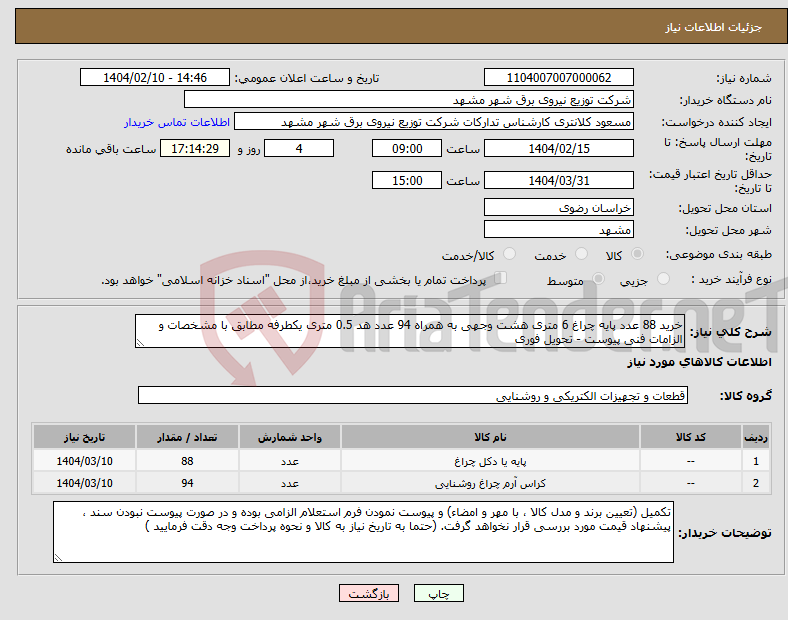The height and width of the screenshot is (620, 788).
Task: Select the خدمت radio button
Action: tap(581, 254)
